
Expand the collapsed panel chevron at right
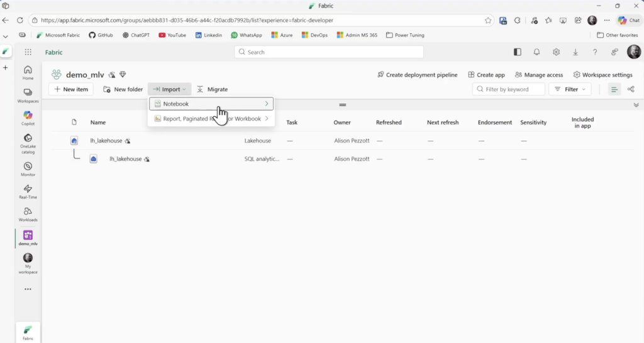636,105
